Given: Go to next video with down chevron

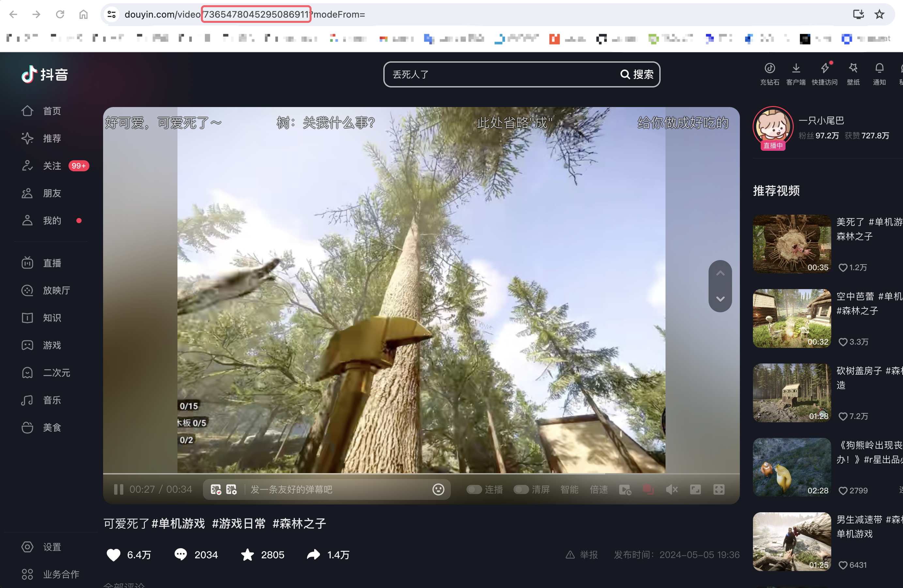Looking at the screenshot, I should (x=720, y=299).
